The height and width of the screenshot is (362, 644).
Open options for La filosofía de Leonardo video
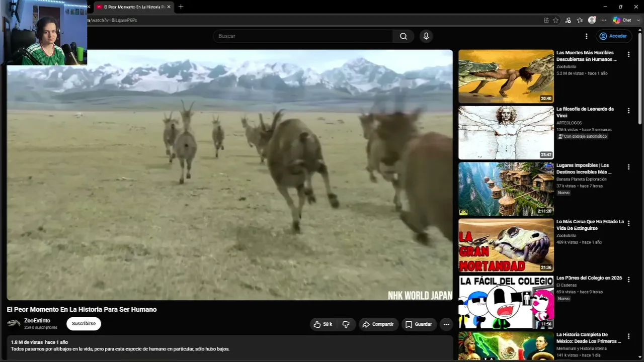pyautogui.click(x=628, y=111)
